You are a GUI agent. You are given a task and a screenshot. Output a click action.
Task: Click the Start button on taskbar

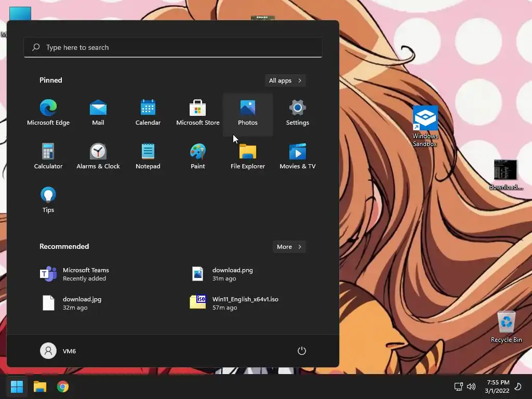(17, 387)
